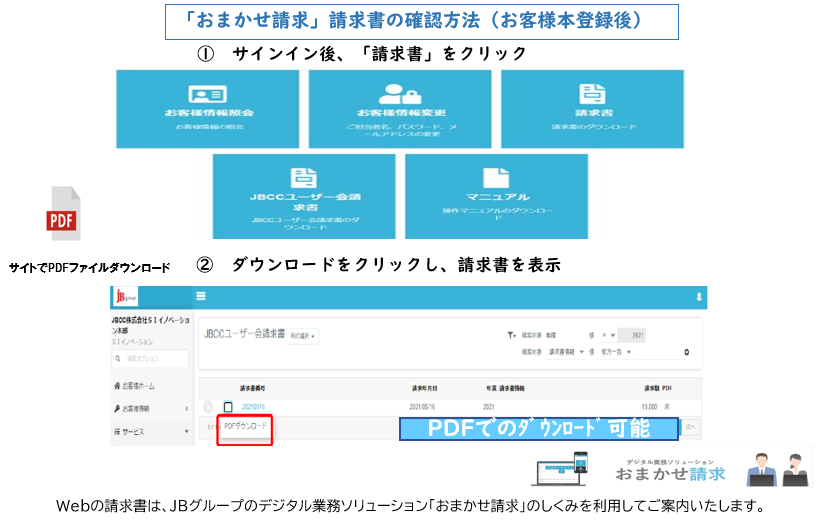Click the JBCCユーザー会請求書 page heading

coord(244,334)
